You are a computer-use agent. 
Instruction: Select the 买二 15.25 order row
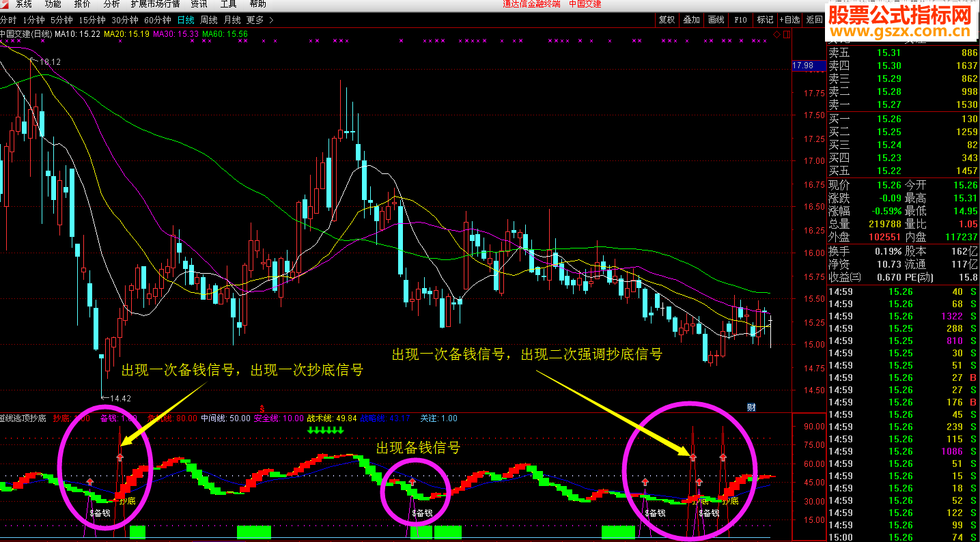903,132
